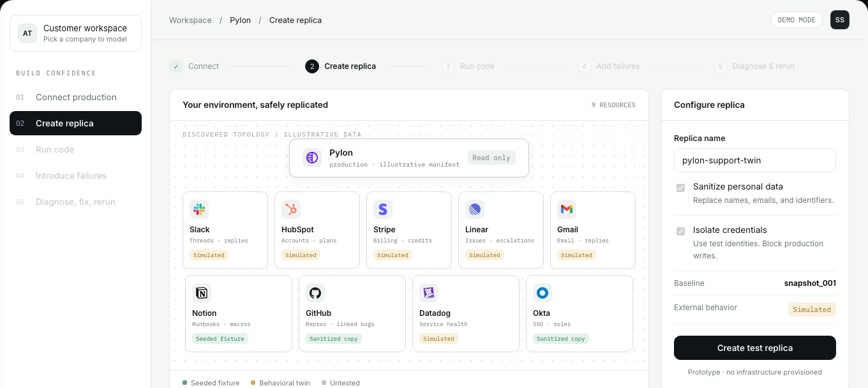
Task: Click Workspace breadcrumb link
Action: click(190, 20)
